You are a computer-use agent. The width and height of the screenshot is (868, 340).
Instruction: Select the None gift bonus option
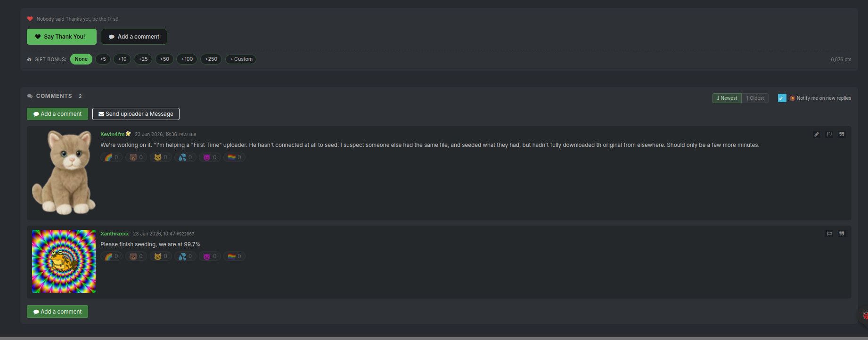81,59
